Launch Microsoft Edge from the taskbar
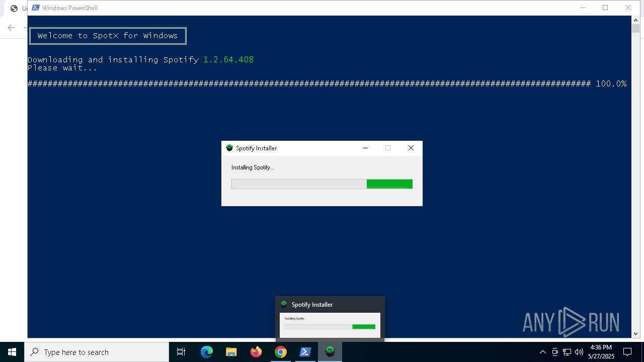The image size is (644, 362). (x=207, y=352)
